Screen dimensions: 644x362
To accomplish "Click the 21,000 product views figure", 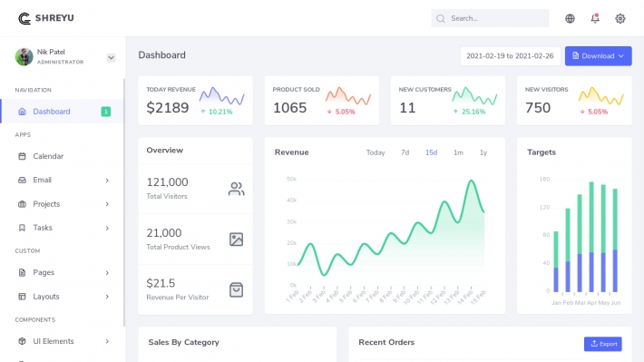I will tap(164, 233).
